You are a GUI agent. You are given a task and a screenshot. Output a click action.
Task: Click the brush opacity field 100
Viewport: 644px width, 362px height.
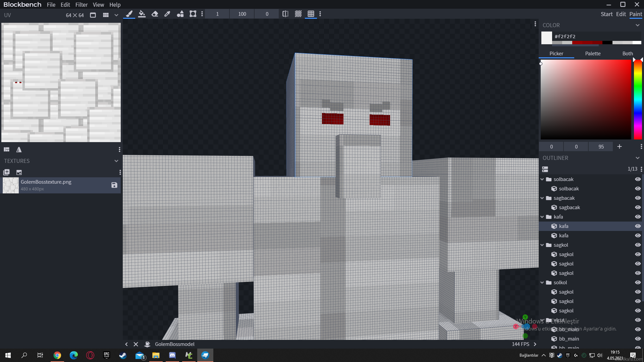tap(242, 14)
